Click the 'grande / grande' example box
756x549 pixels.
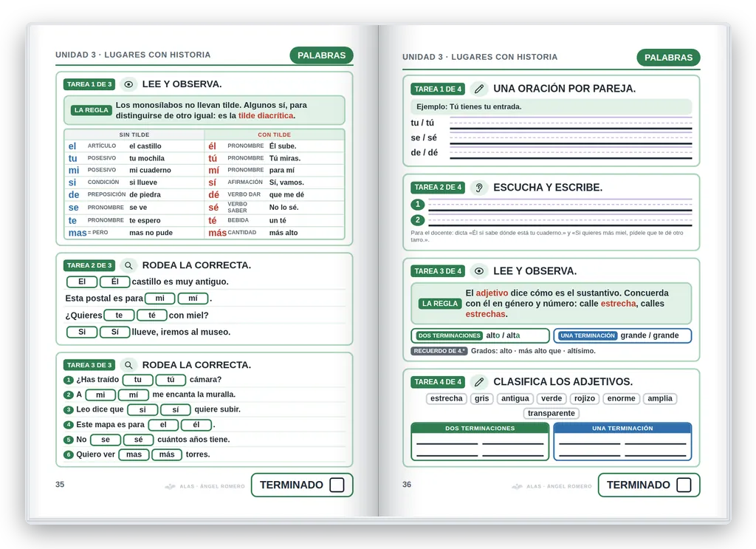[622, 335]
